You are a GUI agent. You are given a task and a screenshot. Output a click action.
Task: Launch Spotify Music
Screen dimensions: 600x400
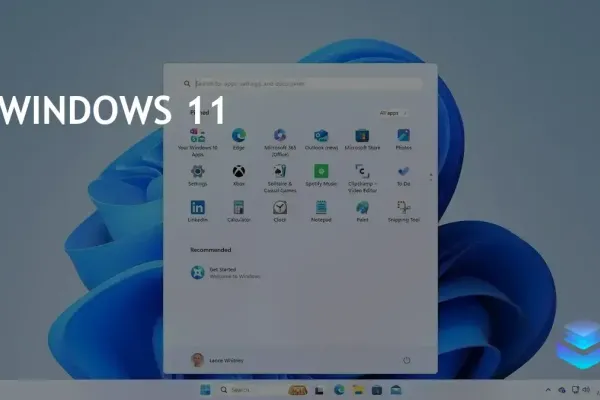(x=321, y=175)
